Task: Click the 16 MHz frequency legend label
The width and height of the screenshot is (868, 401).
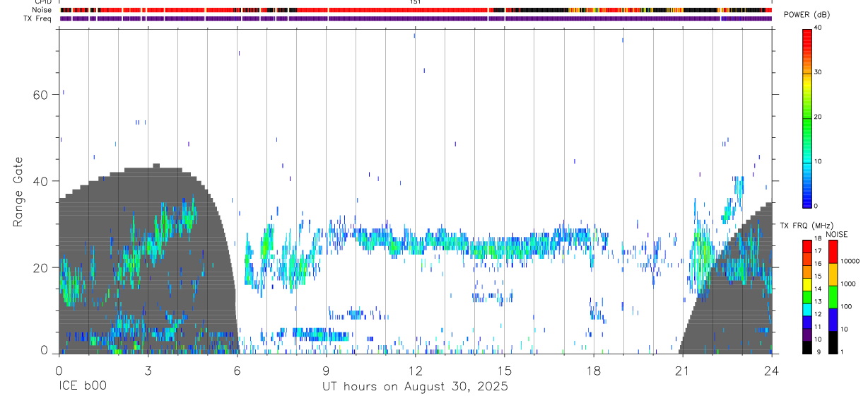Action: click(x=818, y=265)
